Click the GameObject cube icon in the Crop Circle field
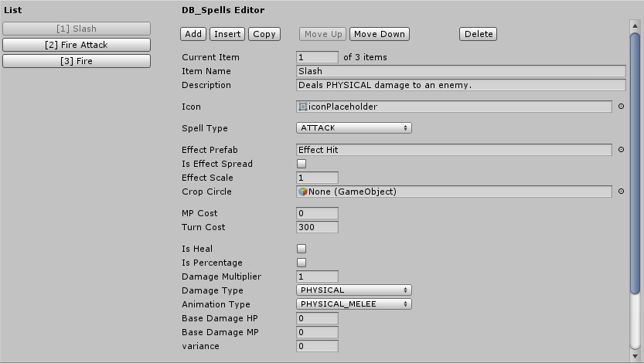This screenshot has height=363, width=644. (x=303, y=192)
